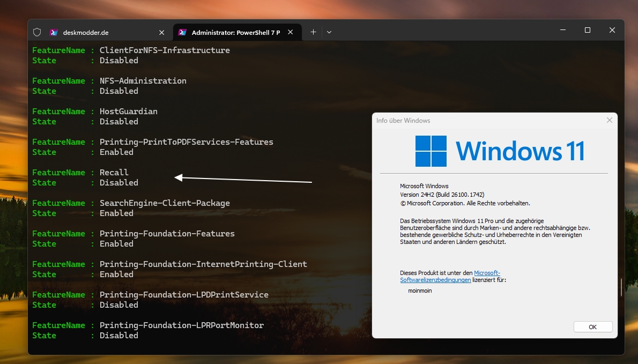Click the Version 24H2 build line
This screenshot has width=638, height=364.
point(442,195)
